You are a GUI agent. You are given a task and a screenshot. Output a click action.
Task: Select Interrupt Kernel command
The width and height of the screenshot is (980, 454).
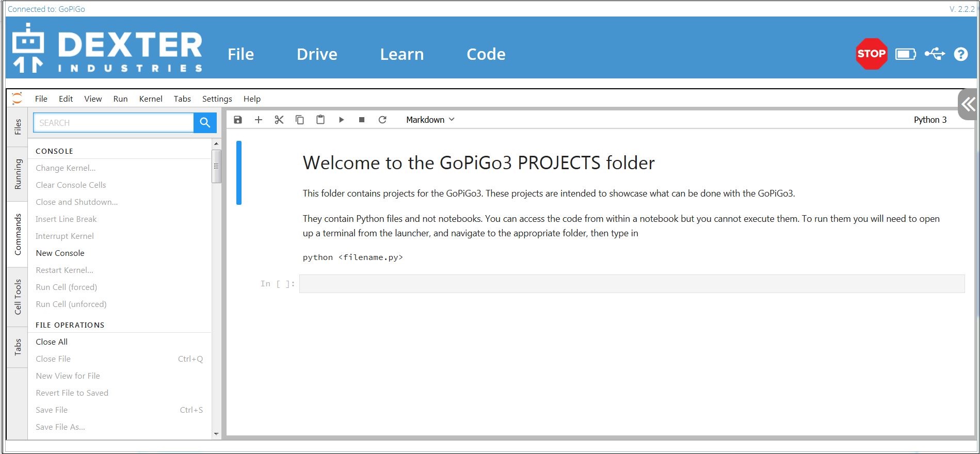click(120, 236)
